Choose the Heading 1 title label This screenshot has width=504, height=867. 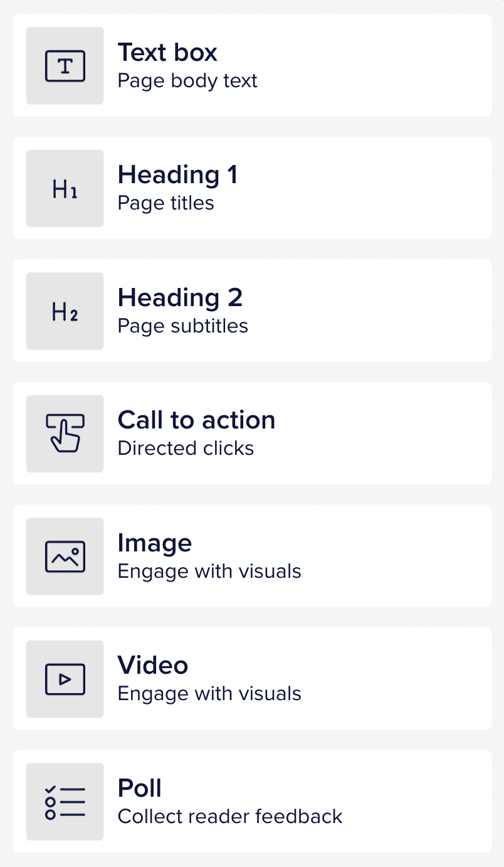click(177, 174)
